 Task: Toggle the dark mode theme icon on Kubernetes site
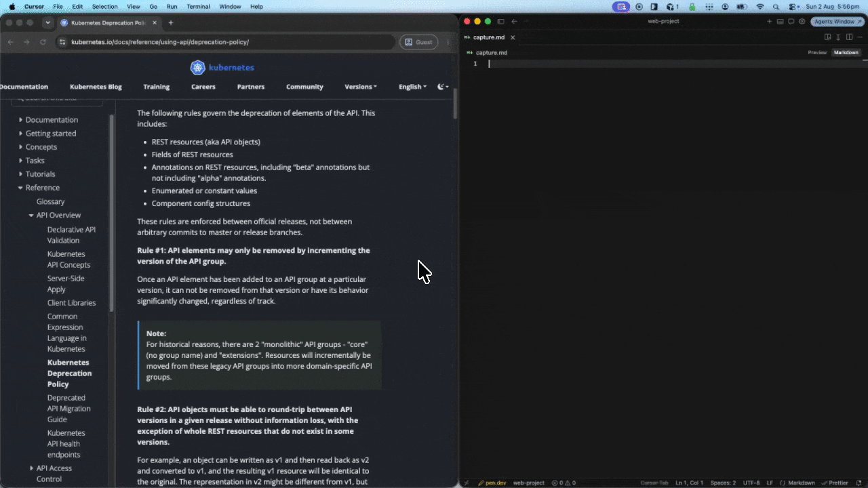click(443, 87)
